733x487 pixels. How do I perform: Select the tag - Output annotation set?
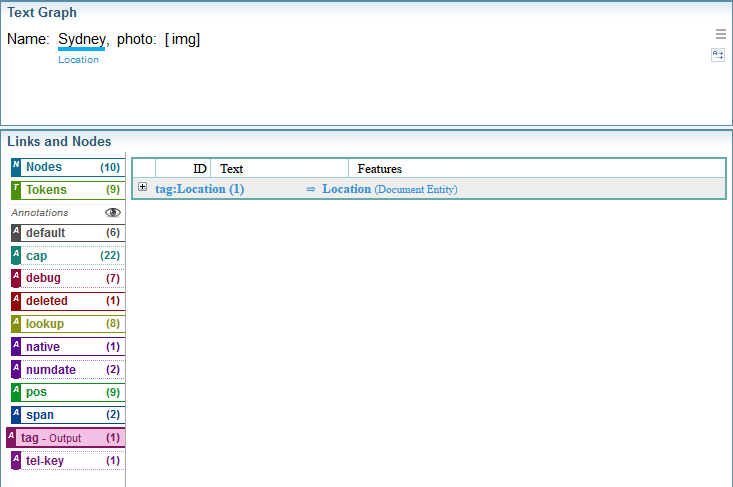[65, 438]
